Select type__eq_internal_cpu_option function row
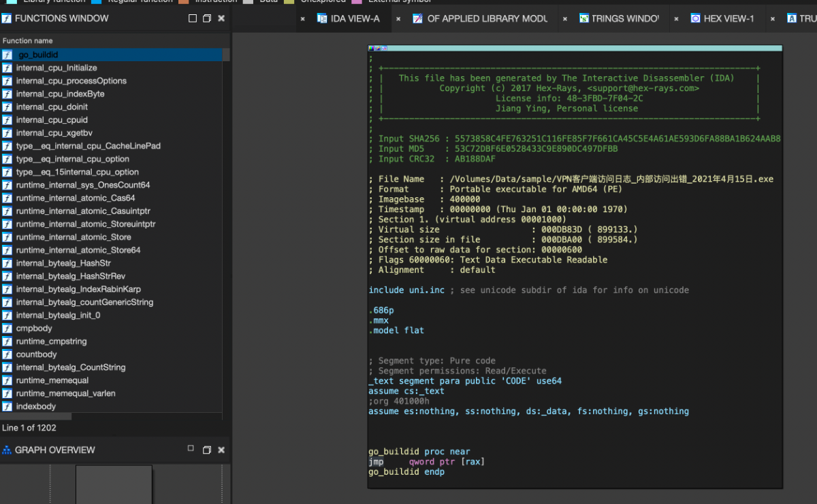 (111, 159)
